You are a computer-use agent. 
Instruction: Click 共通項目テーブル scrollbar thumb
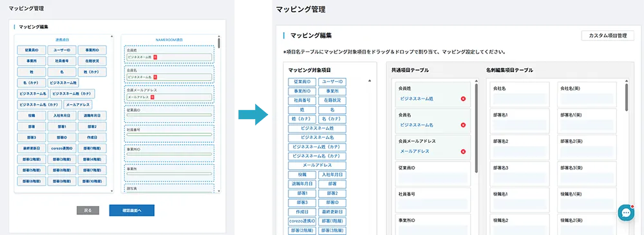pos(477,128)
